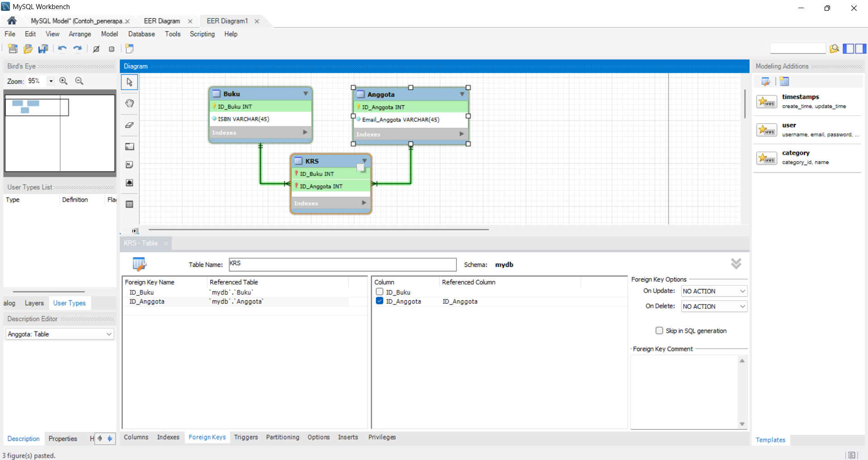Click the save model toolbar icon
The image size is (868, 460).
[x=43, y=49]
